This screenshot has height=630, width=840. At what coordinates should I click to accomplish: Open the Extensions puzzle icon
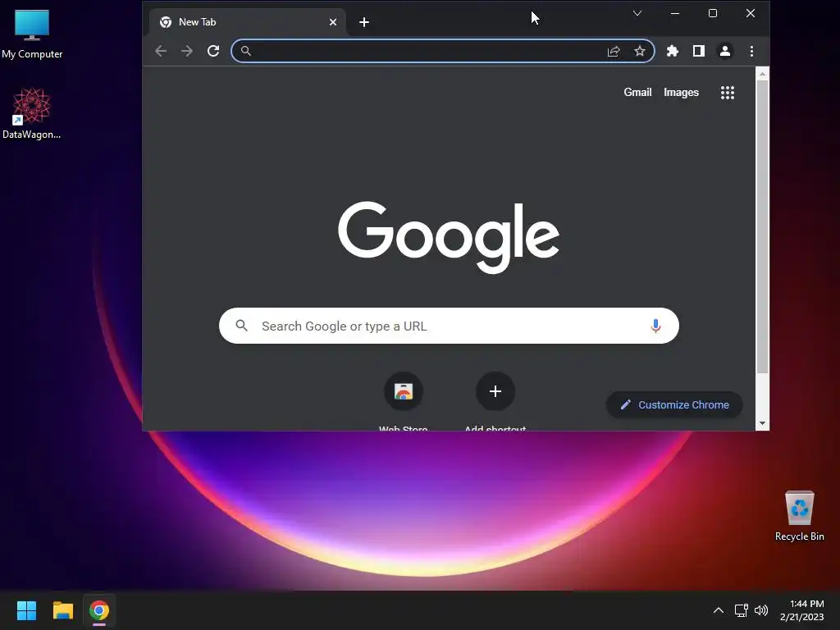pyautogui.click(x=673, y=51)
